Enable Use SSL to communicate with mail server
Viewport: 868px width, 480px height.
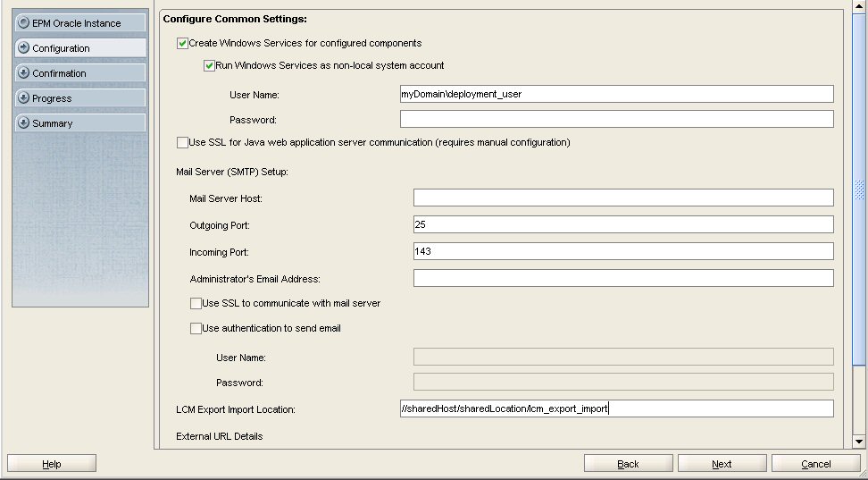click(x=196, y=303)
